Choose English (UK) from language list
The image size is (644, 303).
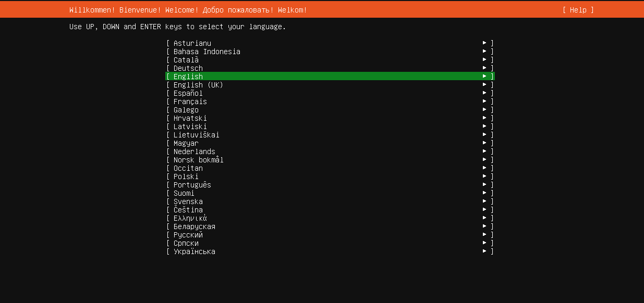198,85
